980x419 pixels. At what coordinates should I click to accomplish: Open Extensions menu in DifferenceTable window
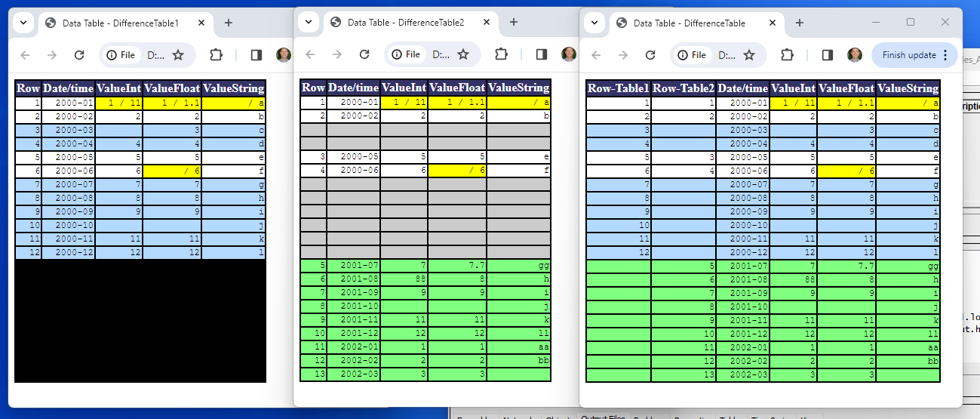[788, 54]
